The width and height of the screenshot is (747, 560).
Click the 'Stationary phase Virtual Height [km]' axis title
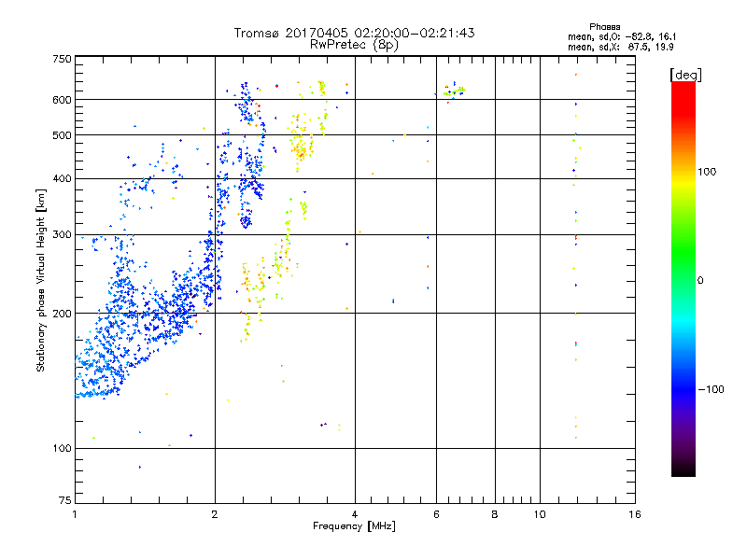[x=41, y=281]
